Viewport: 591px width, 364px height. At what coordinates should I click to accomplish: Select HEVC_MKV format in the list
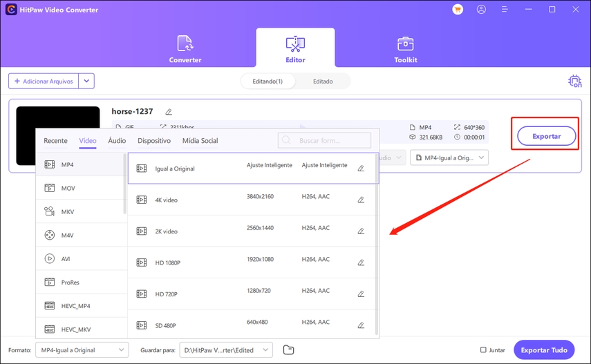(79, 329)
